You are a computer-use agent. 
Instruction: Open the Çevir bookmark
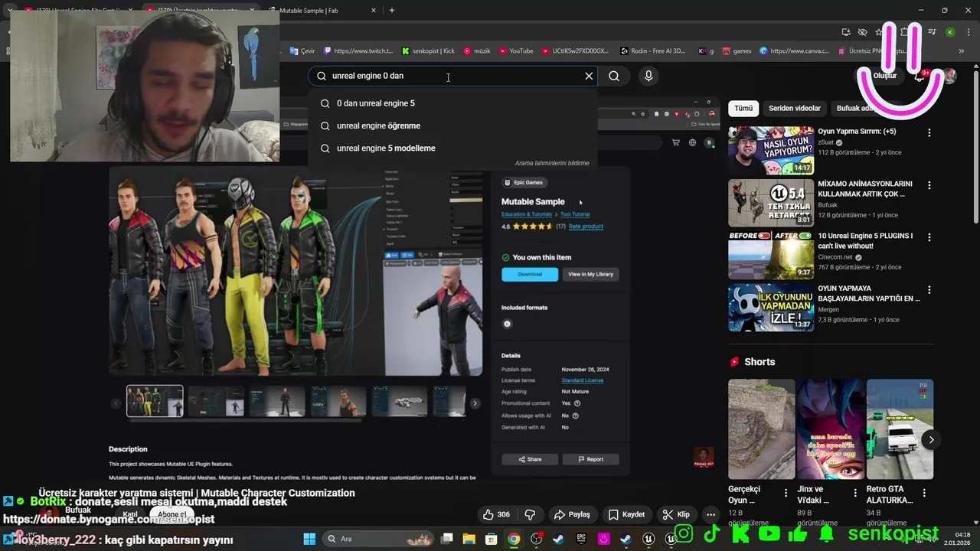[x=302, y=51]
